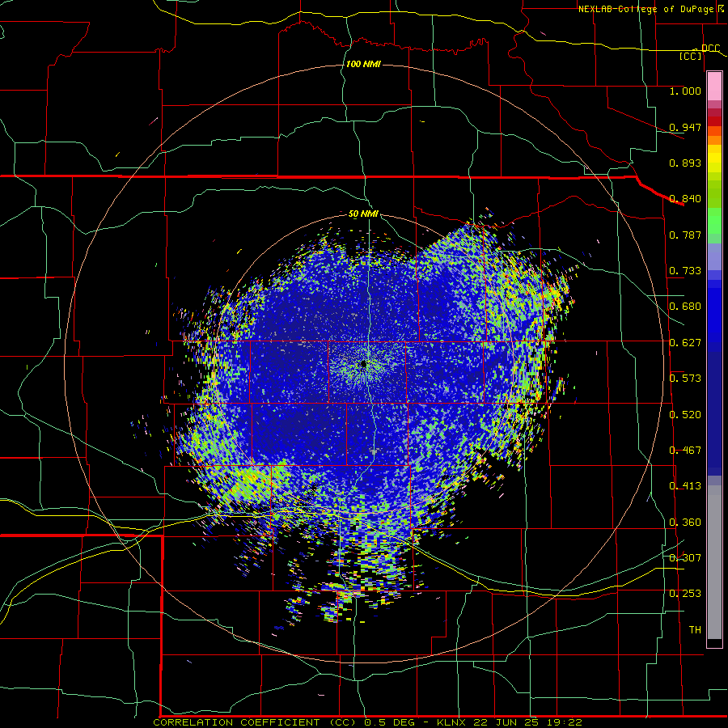This screenshot has height=728, width=728.
Task: Click the [CC] legend title
Action: click(690, 56)
